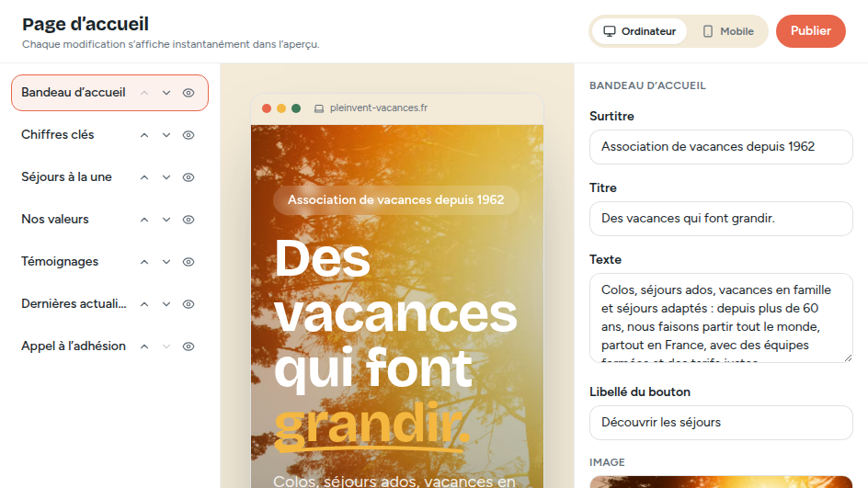Select the Témoignages section
Viewport: 868px width, 488px height.
(60, 261)
